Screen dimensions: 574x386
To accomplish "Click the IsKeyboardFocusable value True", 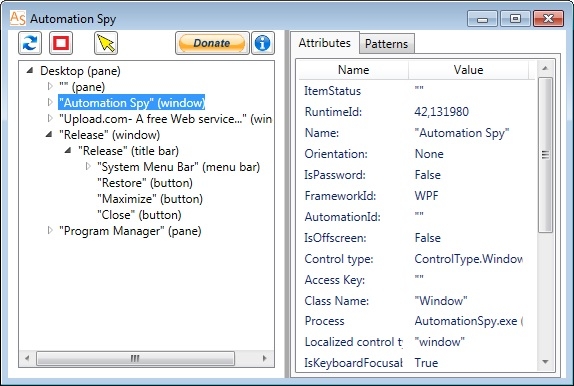I will (426, 363).
